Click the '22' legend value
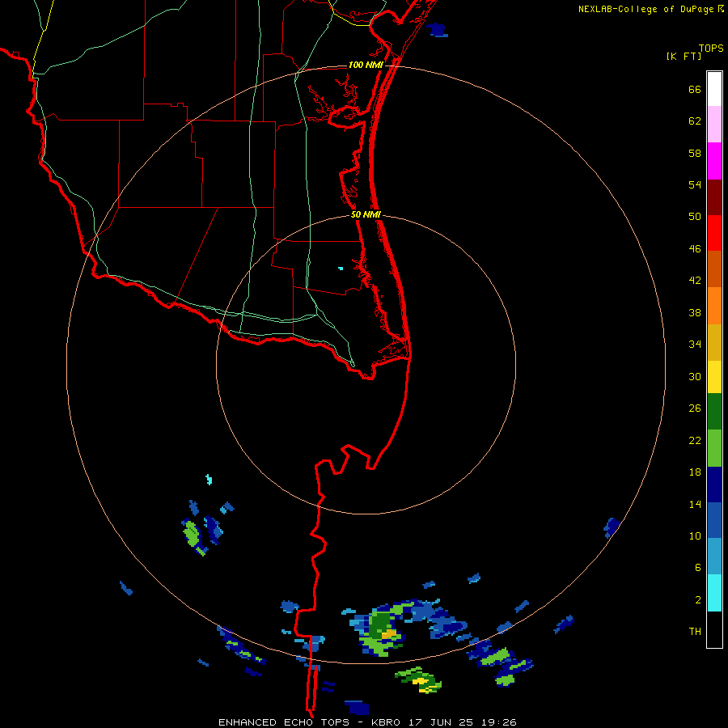Viewport: 728px width, 728px height. pyautogui.click(x=695, y=440)
